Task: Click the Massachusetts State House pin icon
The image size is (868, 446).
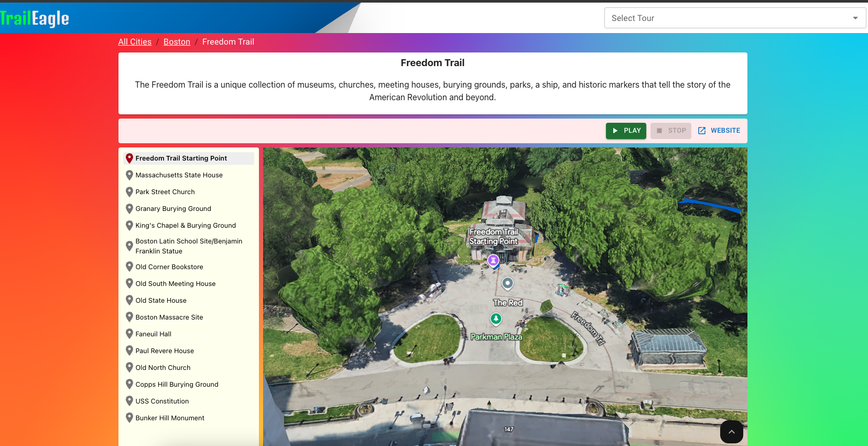Action: (x=129, y=175)
